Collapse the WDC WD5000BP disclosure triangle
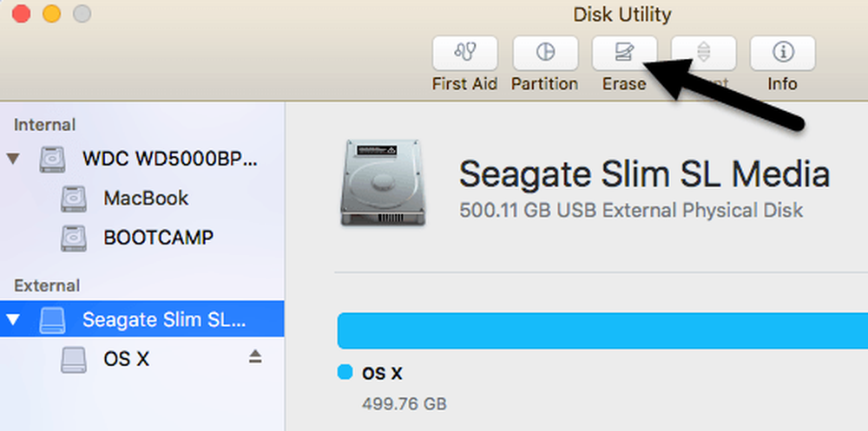Screen dimensions: 868x431 click(13, 160)
